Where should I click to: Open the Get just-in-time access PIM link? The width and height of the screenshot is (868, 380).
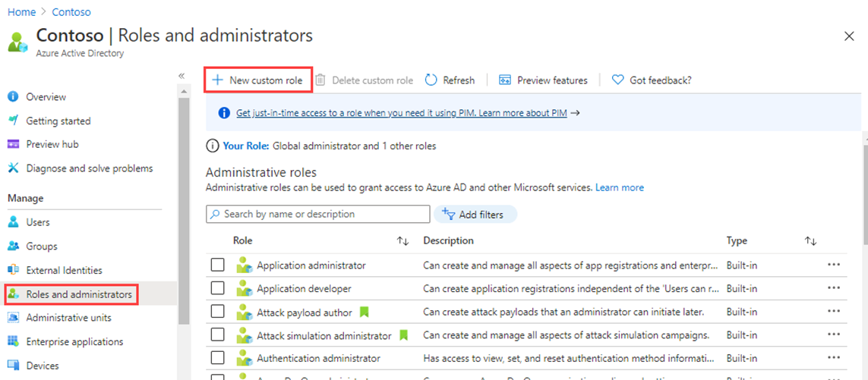point(402,113)
